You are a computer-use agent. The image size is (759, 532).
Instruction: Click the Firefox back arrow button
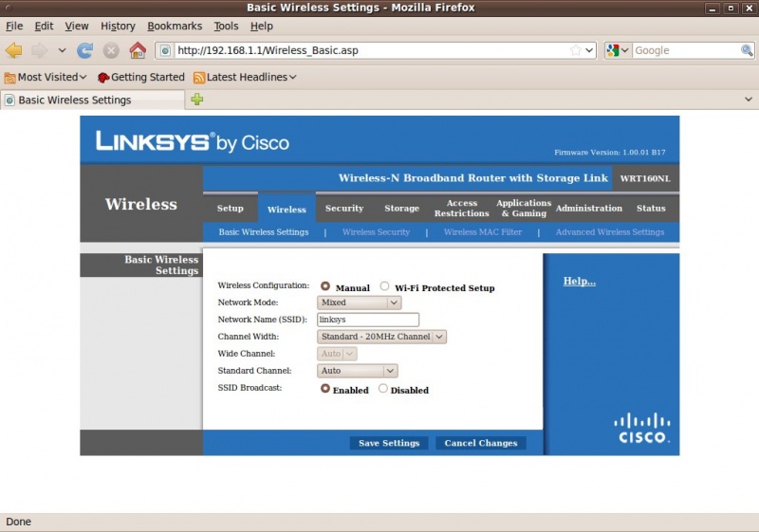pyautogui.click(x=13, y=50)
